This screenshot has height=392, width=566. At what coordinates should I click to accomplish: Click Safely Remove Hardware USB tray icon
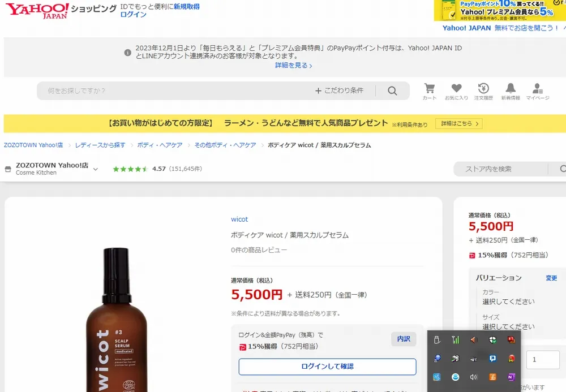click(x=437, y=340)
